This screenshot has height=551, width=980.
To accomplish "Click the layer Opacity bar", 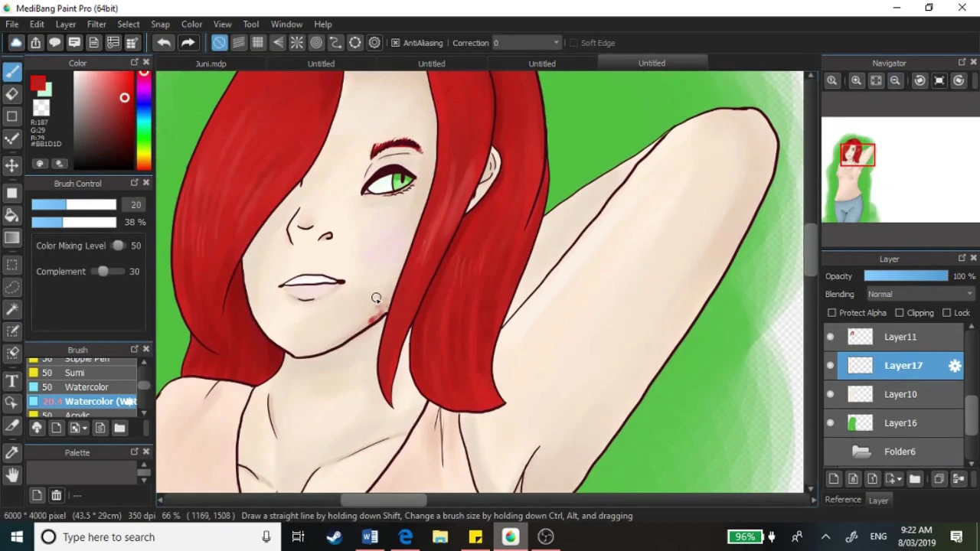I will coord(906,276).
